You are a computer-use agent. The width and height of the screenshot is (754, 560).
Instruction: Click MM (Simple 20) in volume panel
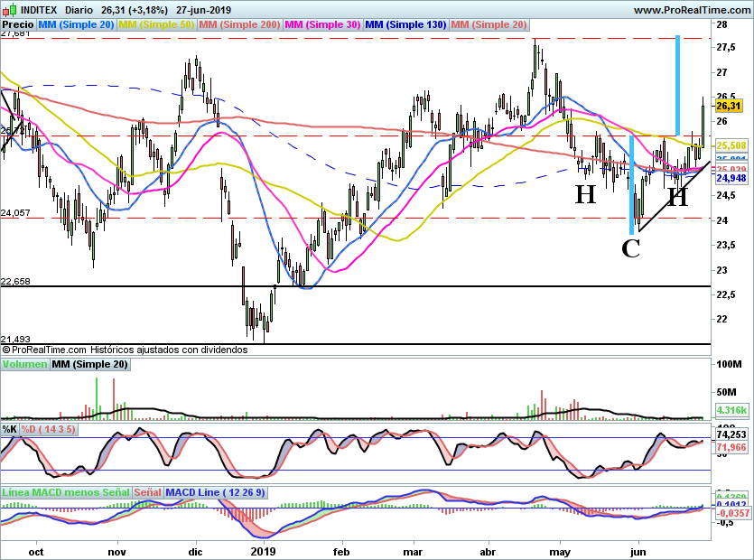(90, 364)
